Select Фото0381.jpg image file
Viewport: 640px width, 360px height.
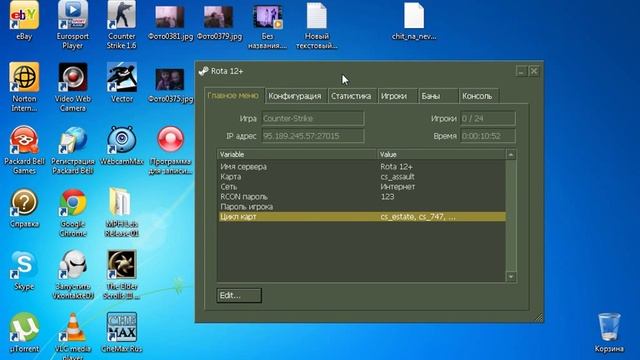pyautogui.click(x=170, y=22)
